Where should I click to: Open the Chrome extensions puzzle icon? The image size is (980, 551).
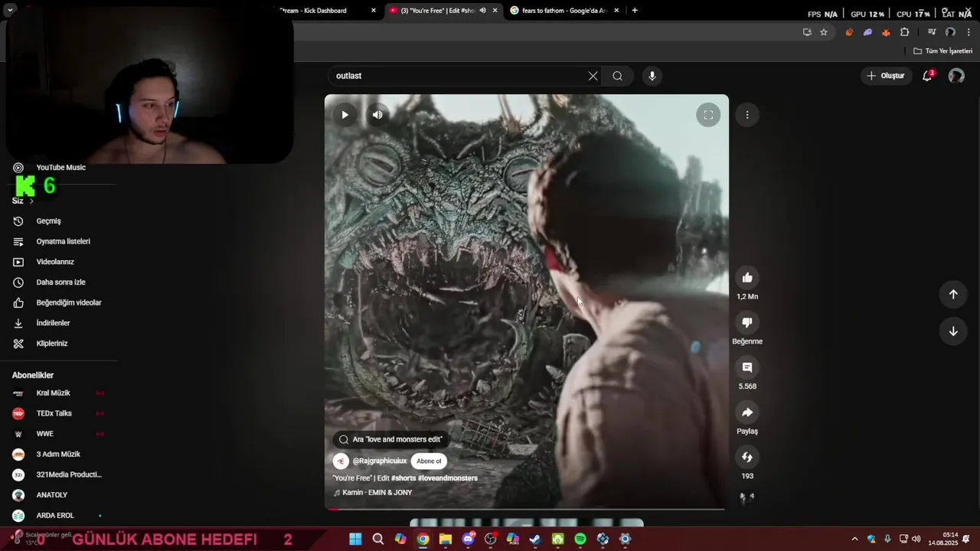(905, 32)
